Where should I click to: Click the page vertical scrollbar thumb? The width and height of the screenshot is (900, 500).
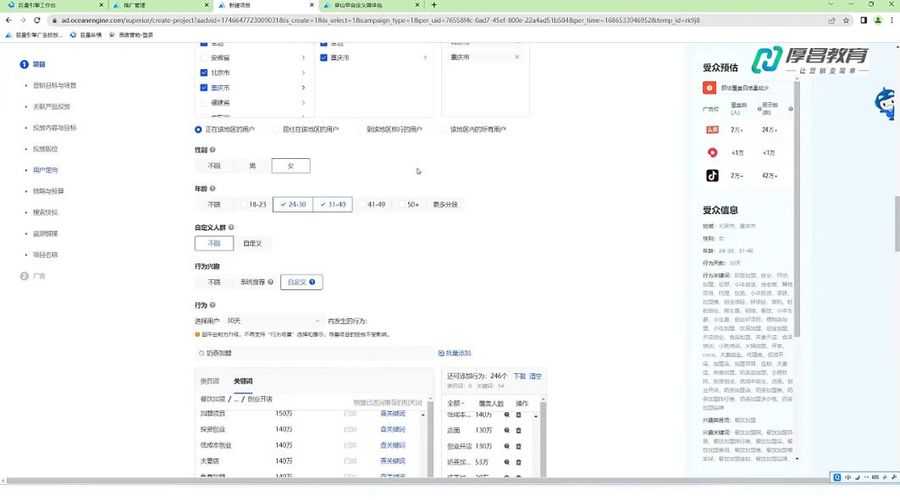[897, 224]
